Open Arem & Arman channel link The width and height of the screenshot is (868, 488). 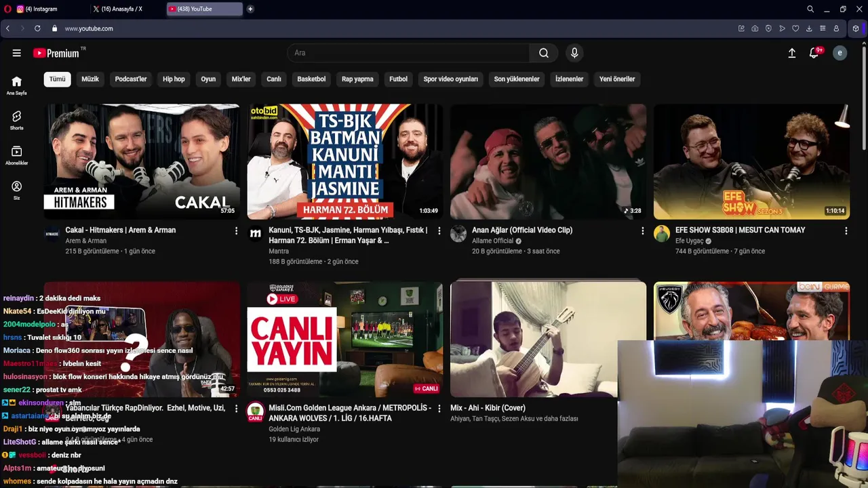click(x=85, y=241)
